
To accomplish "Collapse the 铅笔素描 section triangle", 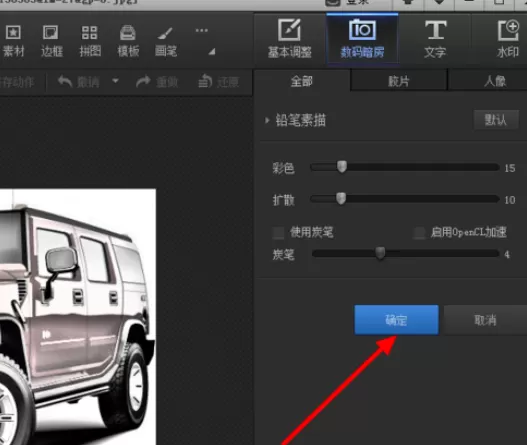I will (x=267, y=120).
